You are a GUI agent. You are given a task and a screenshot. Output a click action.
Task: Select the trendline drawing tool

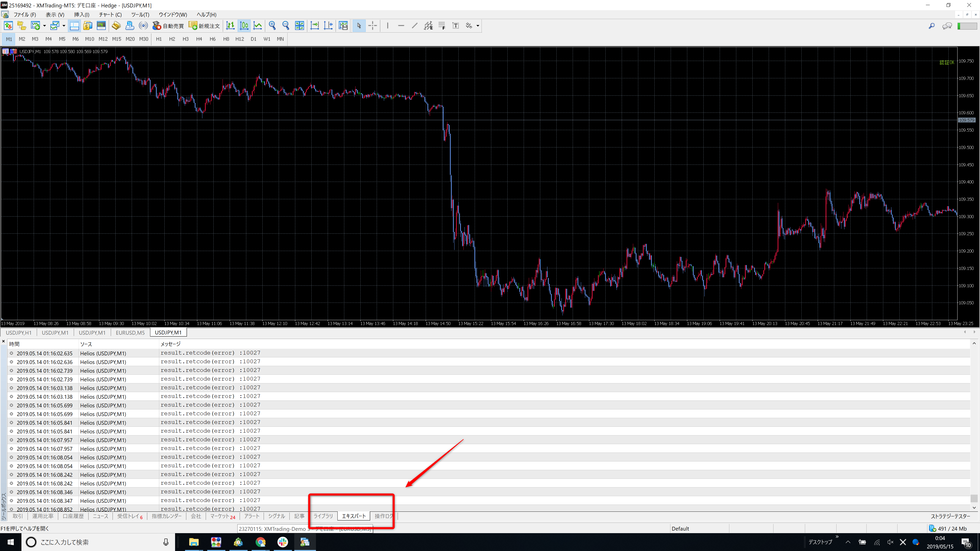point(415,26)
